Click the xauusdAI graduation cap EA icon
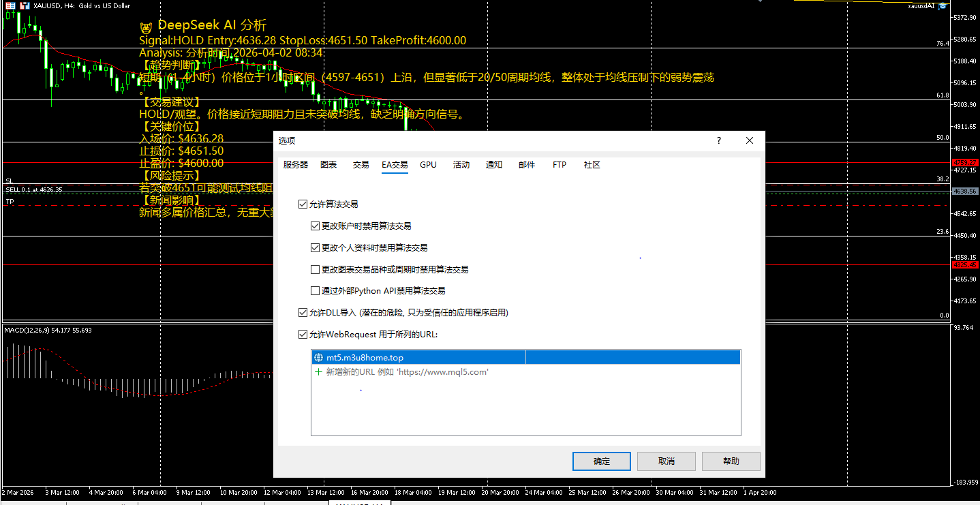 click(941, 6)
